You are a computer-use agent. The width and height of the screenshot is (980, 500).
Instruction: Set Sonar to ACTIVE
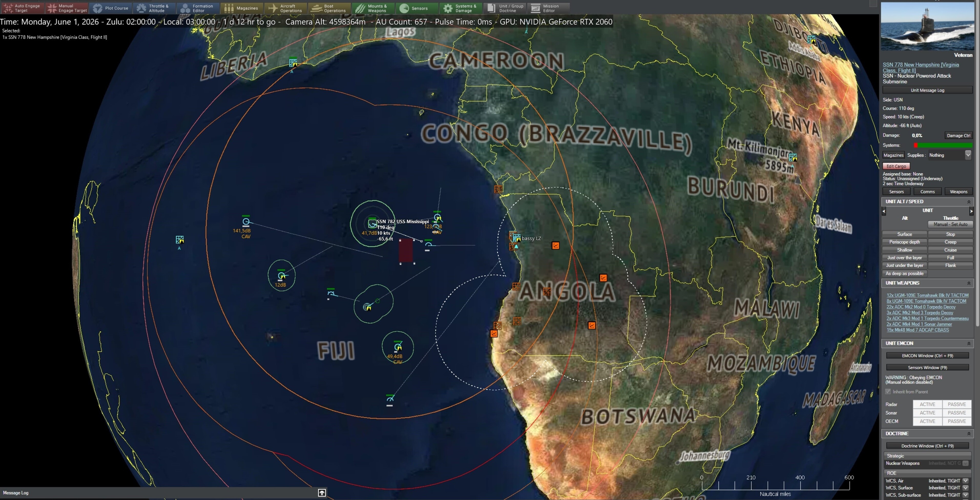point(927,412)
